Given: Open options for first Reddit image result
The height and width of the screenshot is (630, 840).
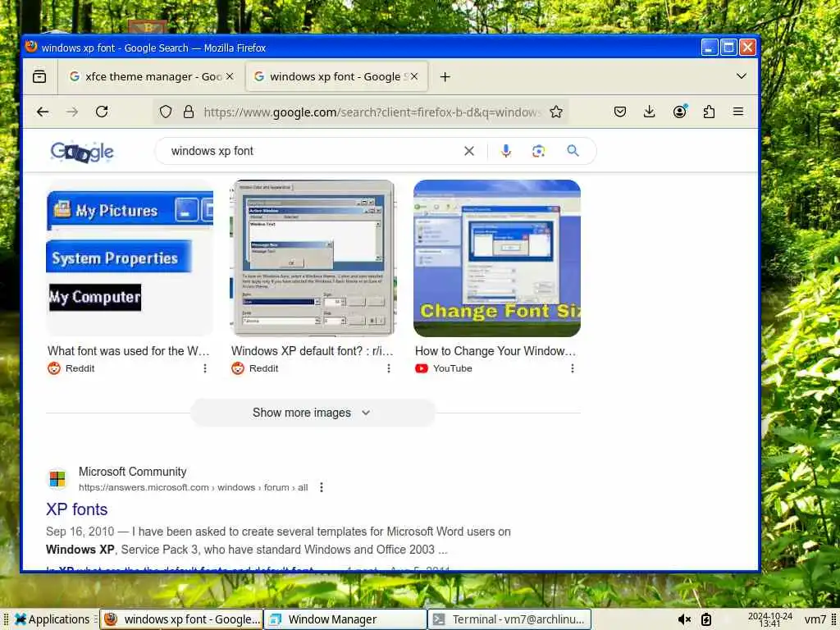Looking at the screenshot, I should coord(204,368).
